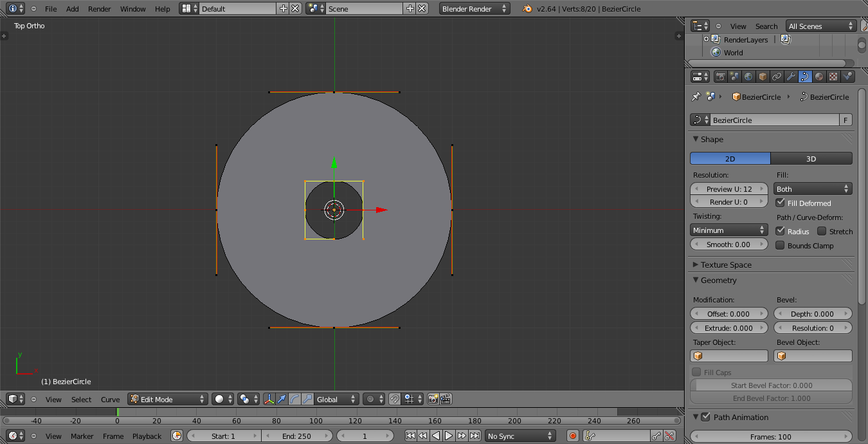Screen dimensions: 868x444
Task: Select the scale manipulator icon
Action: point(307,399)
